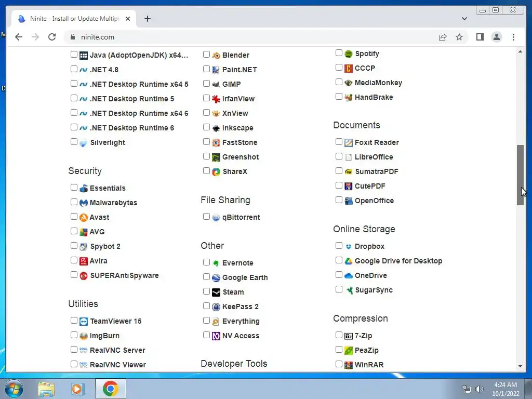This screenshot has width=532, height=399.
Task: Click the Inkscape icon
Action: (216, 128)
